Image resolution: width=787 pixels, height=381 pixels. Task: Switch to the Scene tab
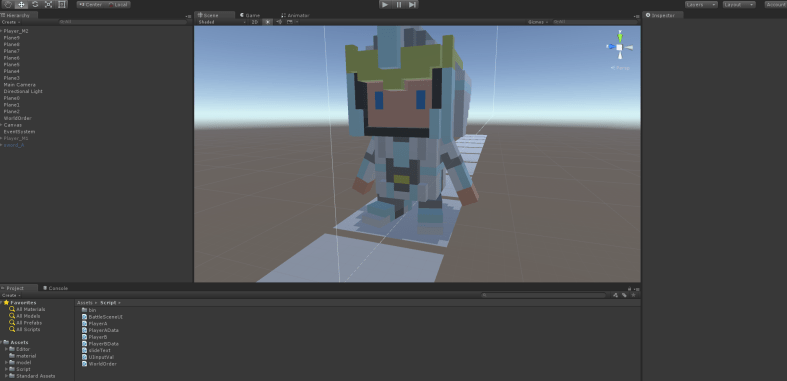[214, 15]
